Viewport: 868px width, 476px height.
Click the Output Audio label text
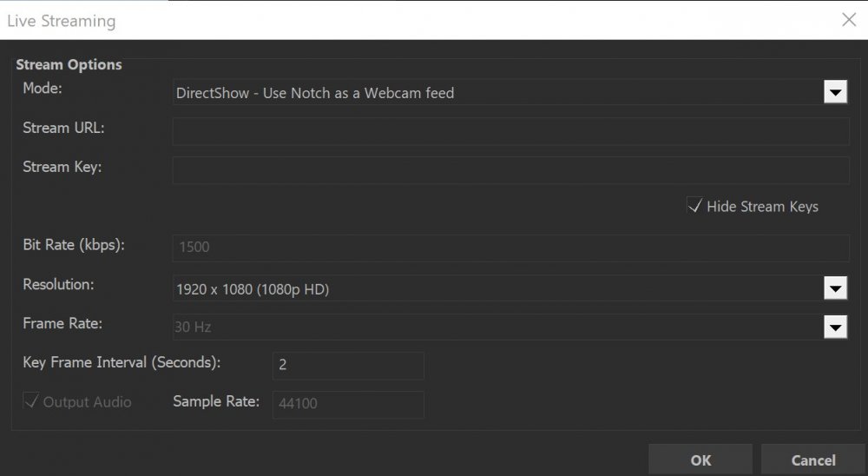pos(87,402)
